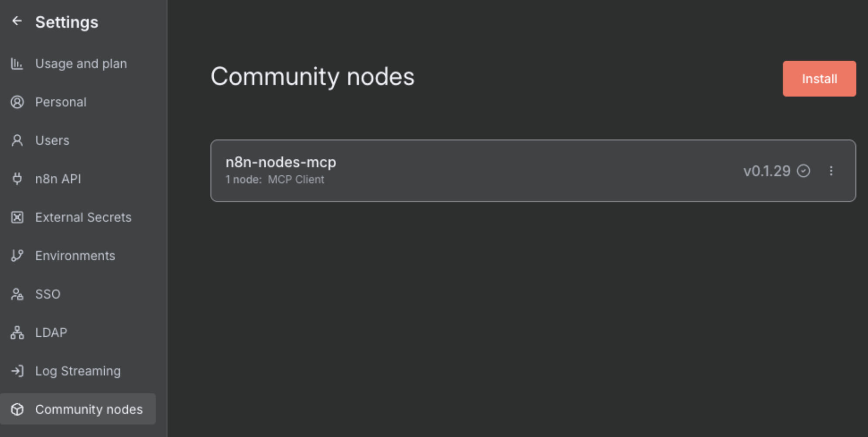The height and width of the screenshot is (437, 868).
Task: Select Log Streaming in the sidebar
Action: point(78,371)
